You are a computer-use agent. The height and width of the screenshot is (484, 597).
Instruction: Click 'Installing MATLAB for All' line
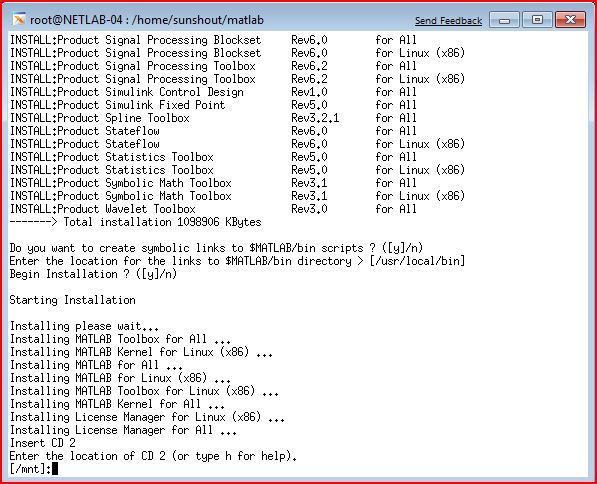pos(96,365)
